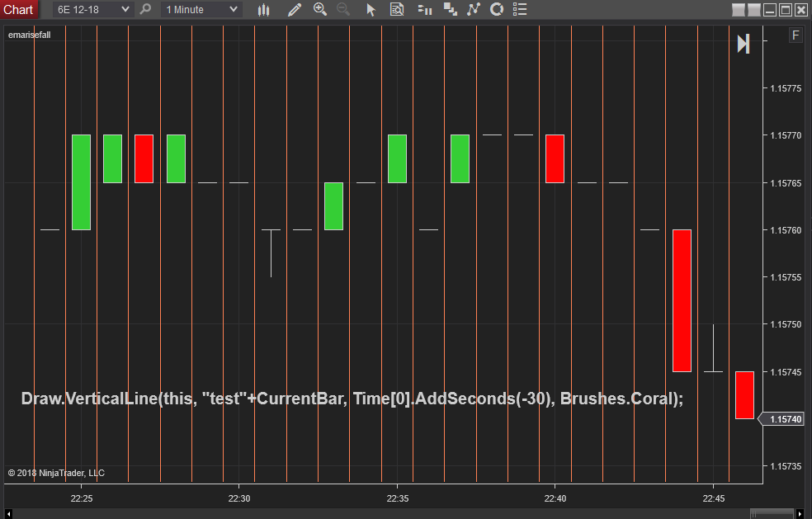Open the bar style chart icon
Screen dimensions: 812x519
click(x=263, y=9)
